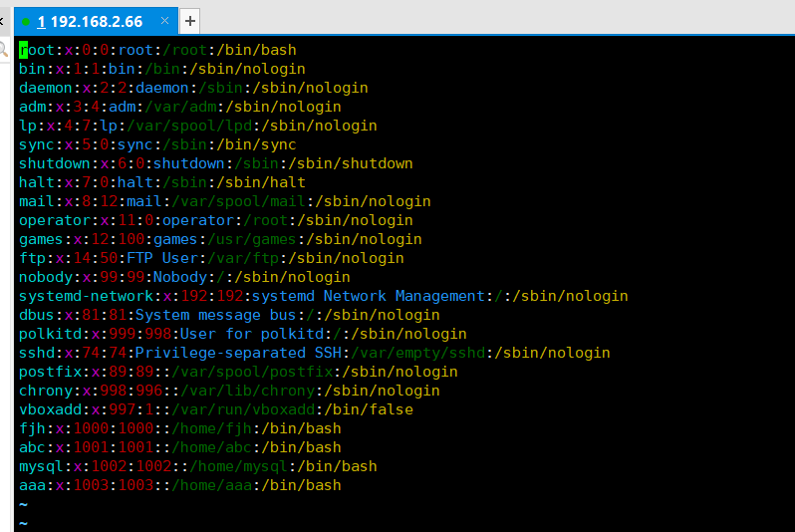Click the green connection status dot
This screenshot has height=532, width=795.
26,22
